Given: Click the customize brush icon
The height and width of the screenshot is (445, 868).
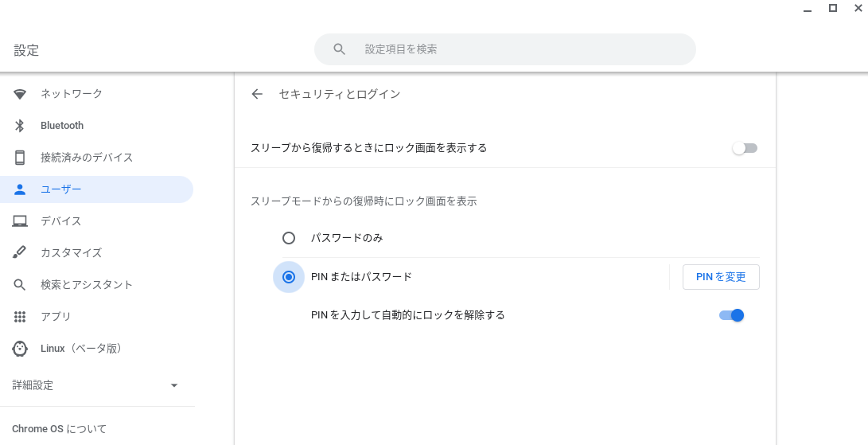Looking at the screenshot, I should [20, 252].
